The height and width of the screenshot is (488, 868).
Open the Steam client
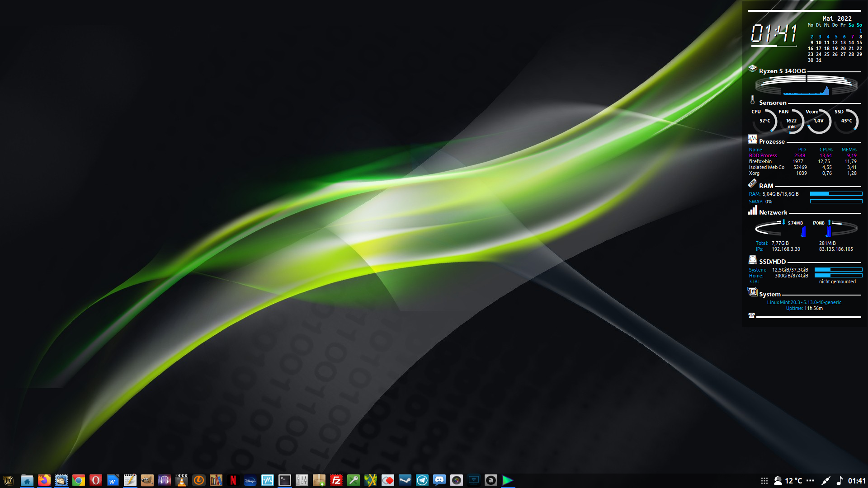[x=405, y=480]
